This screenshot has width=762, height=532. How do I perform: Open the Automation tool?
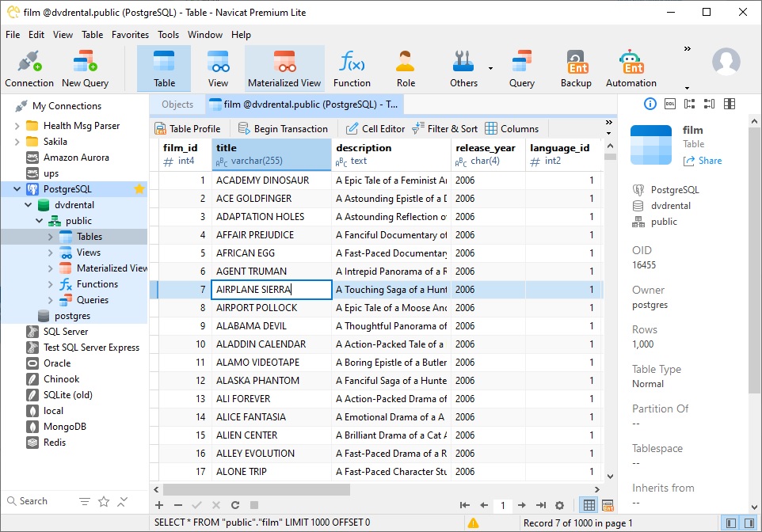[x=631, y=69]
